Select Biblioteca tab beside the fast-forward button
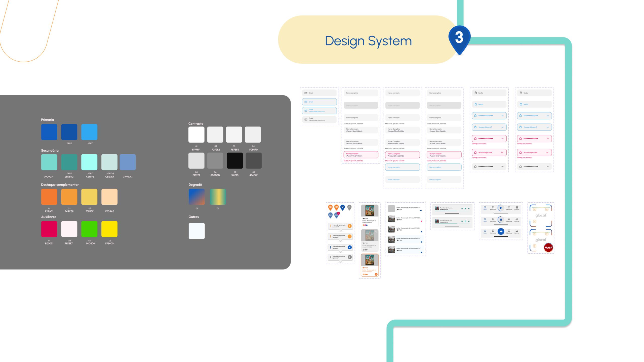This screenshot has width=644, height=362. point(509,232)
